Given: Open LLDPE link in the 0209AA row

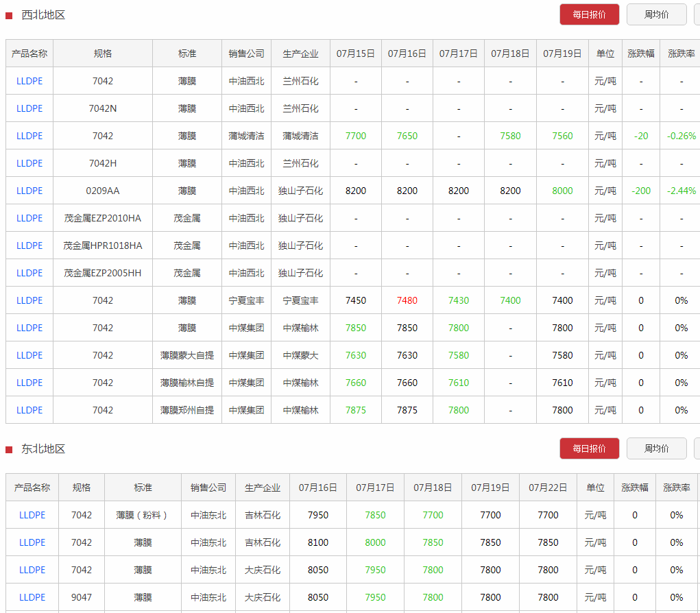Looking at the screenshot, I should click(29, 191).
